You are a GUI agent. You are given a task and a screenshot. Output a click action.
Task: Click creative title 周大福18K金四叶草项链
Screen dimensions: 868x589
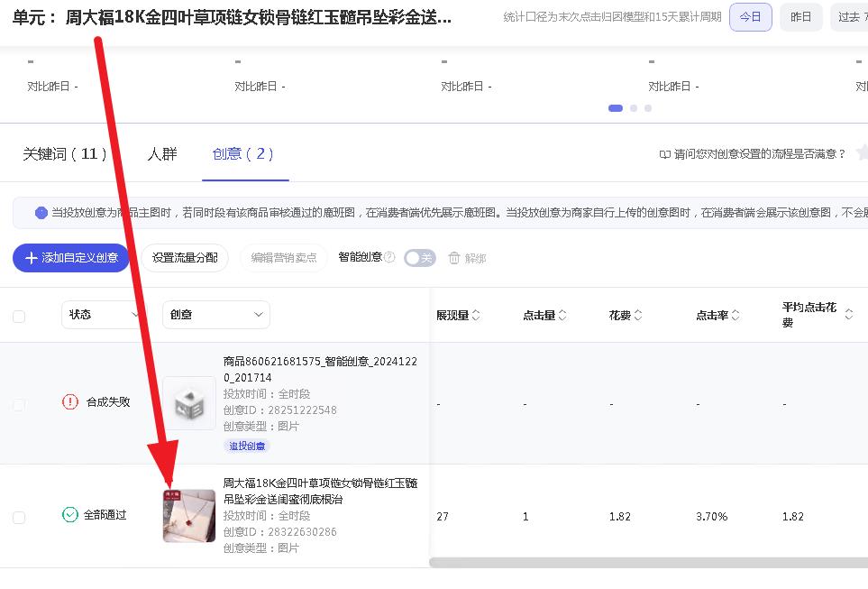(320, 491)
